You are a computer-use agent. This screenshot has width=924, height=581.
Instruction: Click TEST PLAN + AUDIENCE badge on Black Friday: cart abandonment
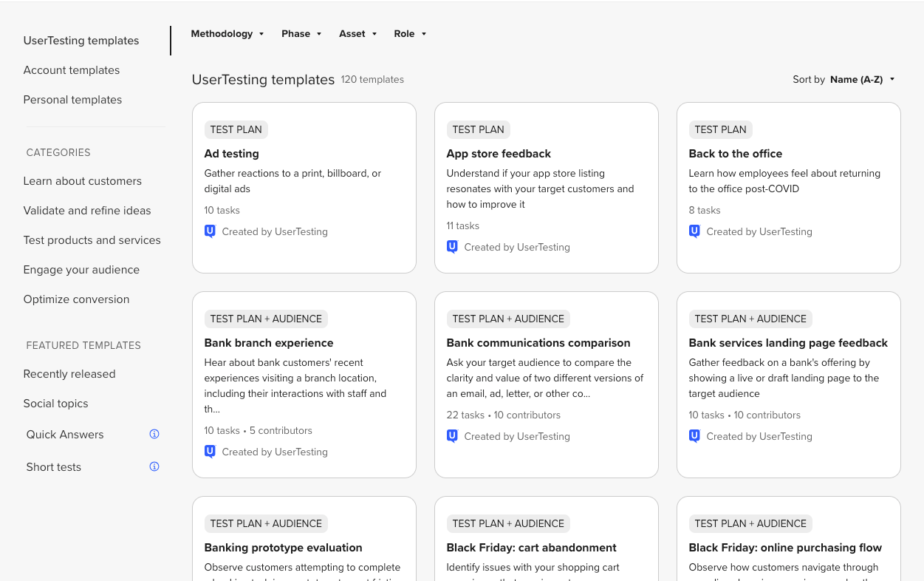pos(508,523)
